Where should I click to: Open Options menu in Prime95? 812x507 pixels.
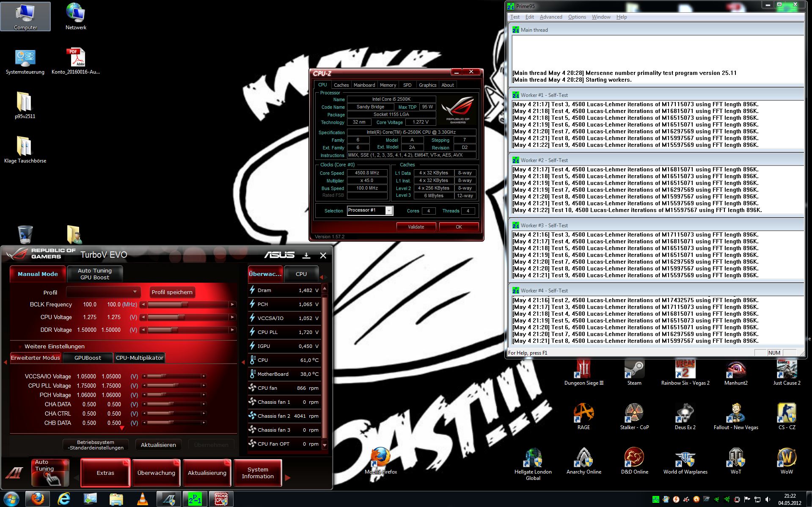[577, 17]
